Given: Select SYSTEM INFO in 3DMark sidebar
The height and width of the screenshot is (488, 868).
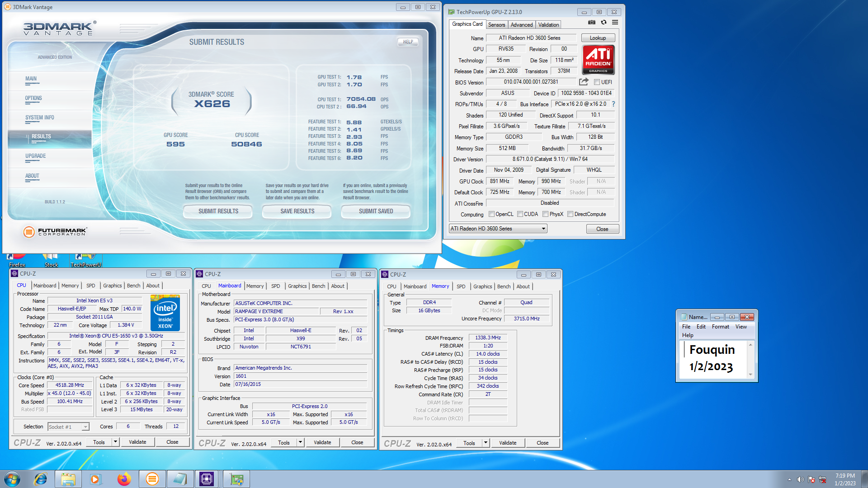Looking at the screenshot, I should (39, 117).
